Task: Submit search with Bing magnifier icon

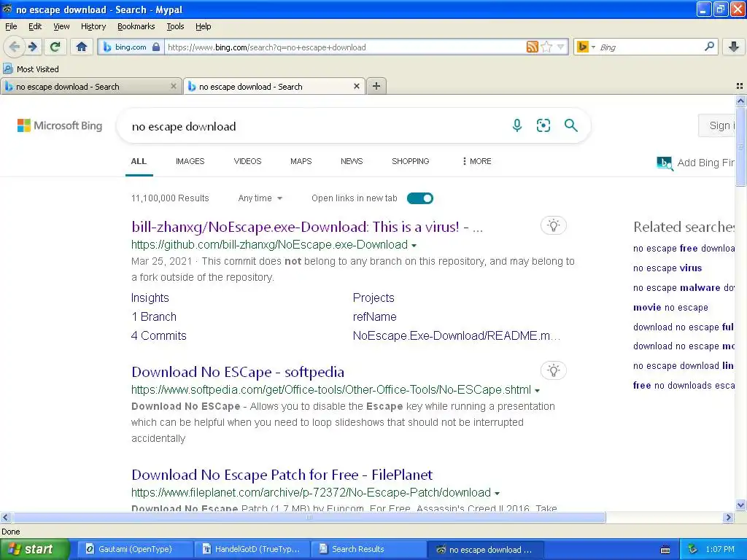Action: point(570,125)
